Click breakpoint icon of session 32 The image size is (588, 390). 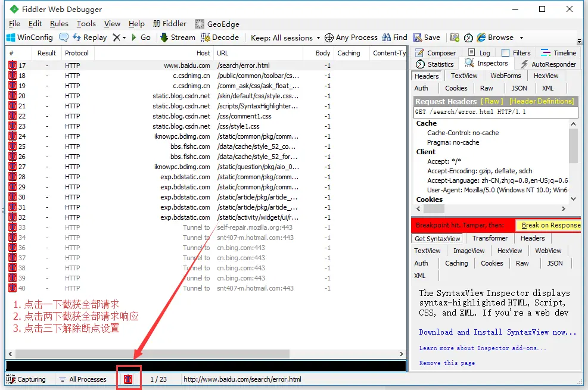(13, 217)
